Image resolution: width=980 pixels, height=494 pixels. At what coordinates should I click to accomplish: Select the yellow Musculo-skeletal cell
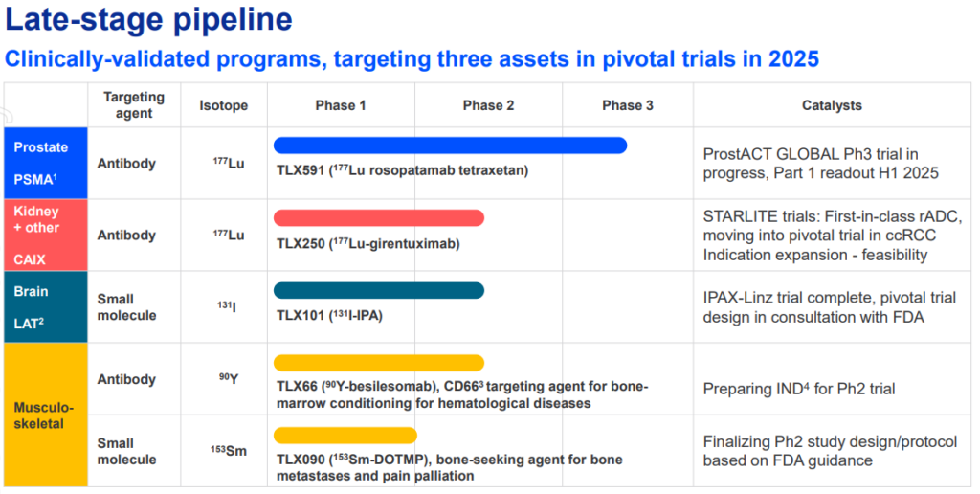[x=46, y=415]
